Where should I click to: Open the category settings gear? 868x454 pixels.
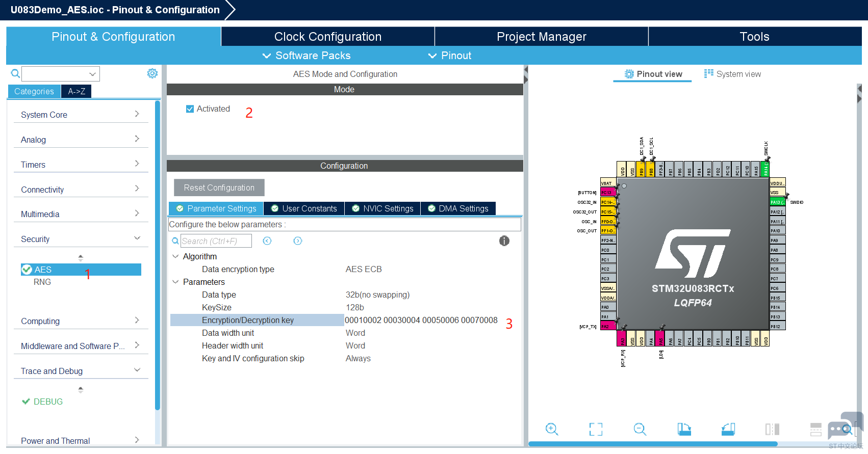click(x=152, y=73)
